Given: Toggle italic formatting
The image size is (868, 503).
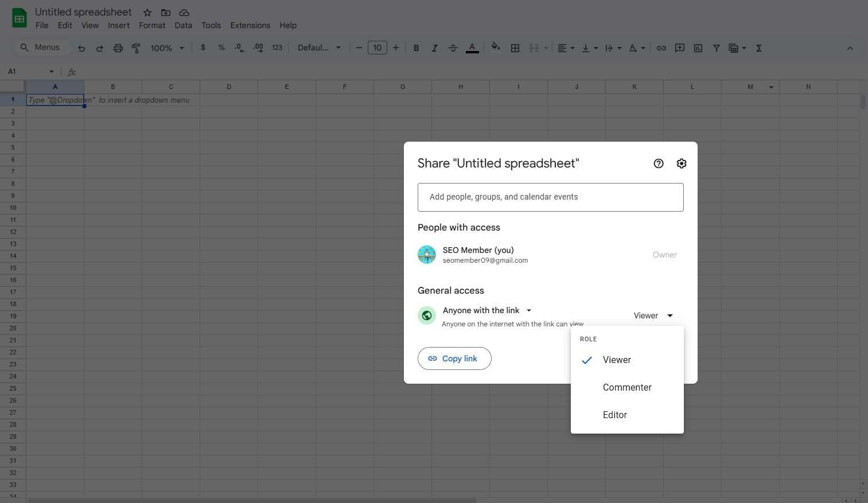Looking at the screenshot, I should (x=435, y=48).
